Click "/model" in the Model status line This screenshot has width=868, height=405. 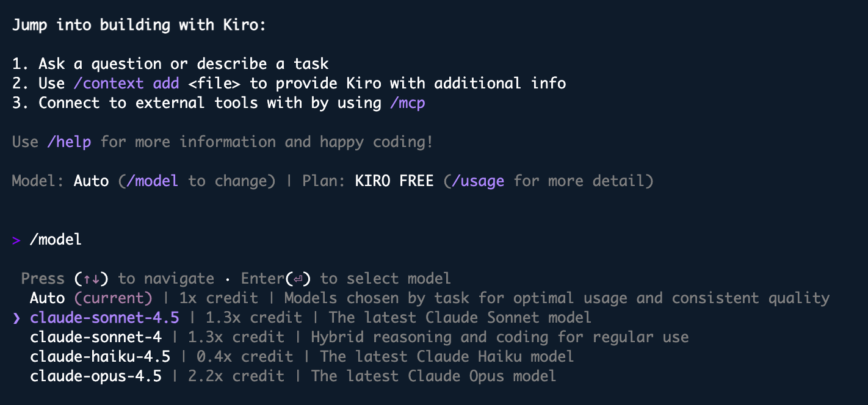(153, 181)
